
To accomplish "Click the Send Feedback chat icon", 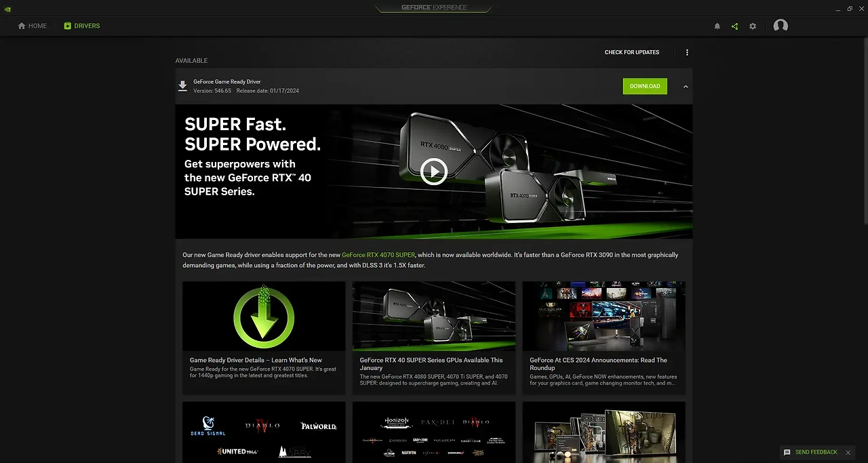I will point(787,452).
